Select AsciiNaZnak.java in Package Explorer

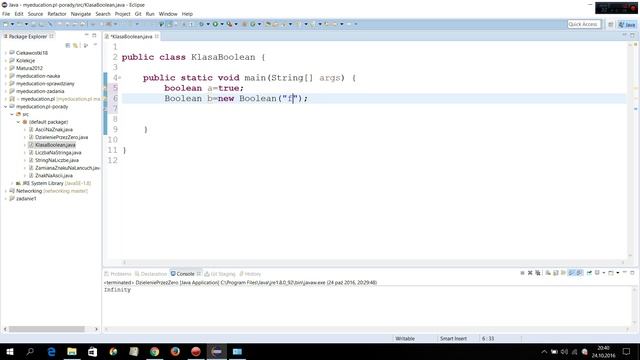point(53,130)
